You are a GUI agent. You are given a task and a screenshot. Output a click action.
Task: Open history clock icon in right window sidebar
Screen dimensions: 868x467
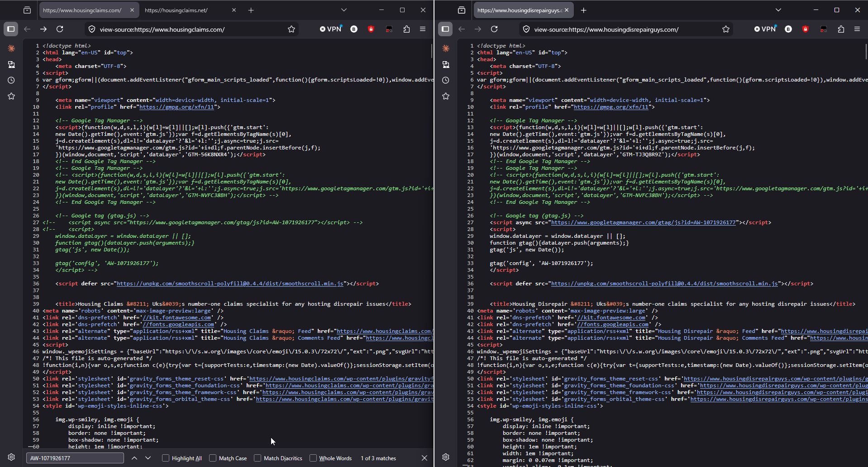point(446,80)
